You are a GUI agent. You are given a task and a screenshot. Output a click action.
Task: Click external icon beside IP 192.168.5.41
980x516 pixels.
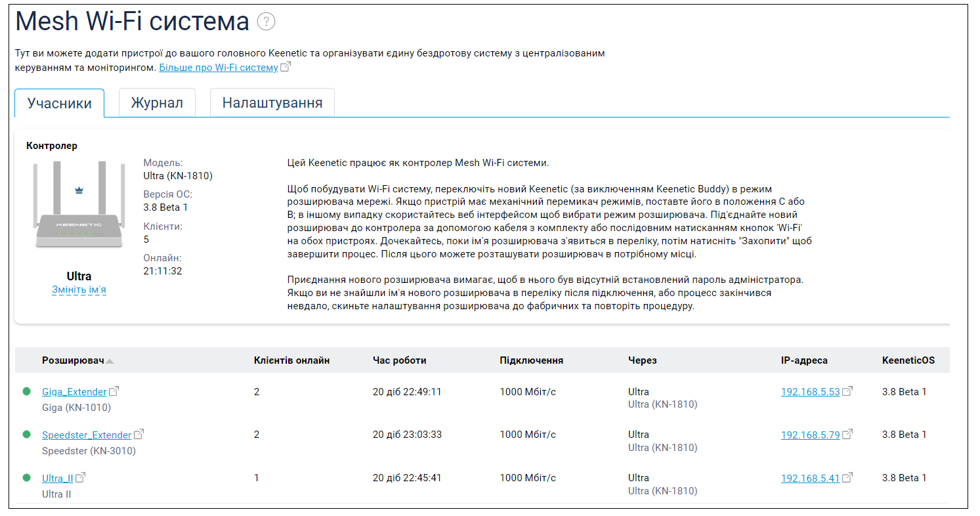847,477
